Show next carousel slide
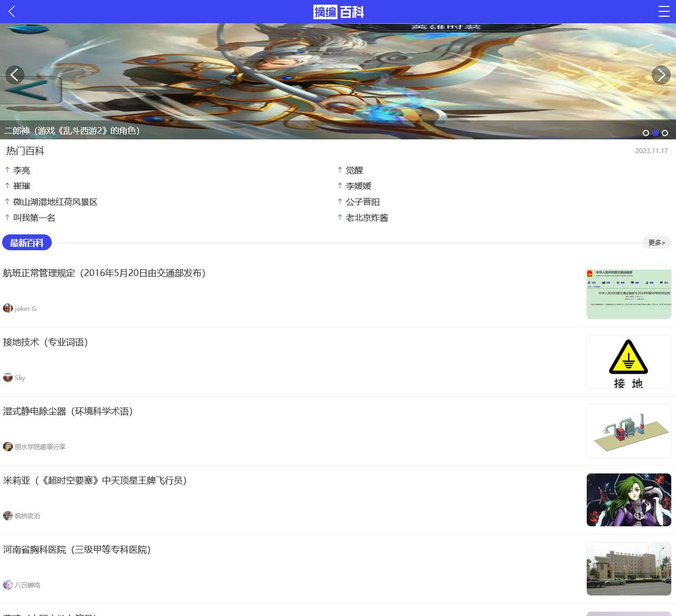The width and height of the screenshot is (676, 616). coord(661,75)
